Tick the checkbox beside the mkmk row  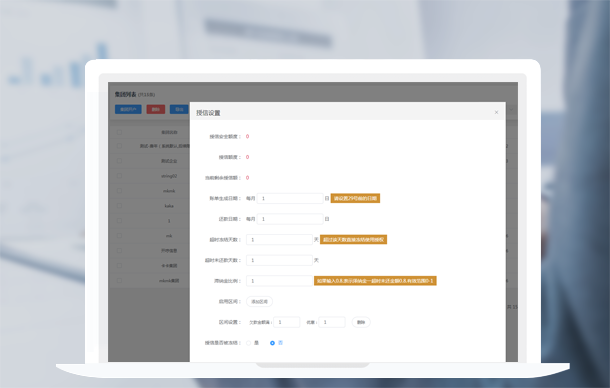point(119,191)
